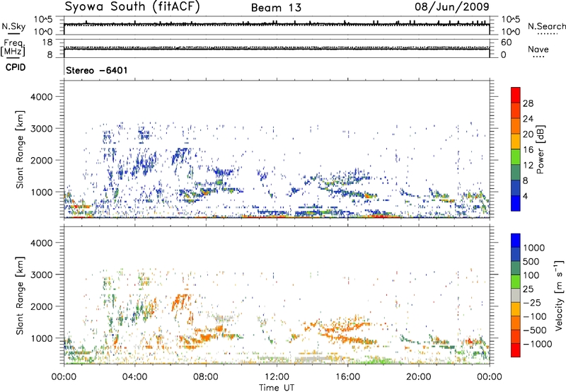Click the '08:00' time axis label
This screenshot has width=566, height=392.
206,377
